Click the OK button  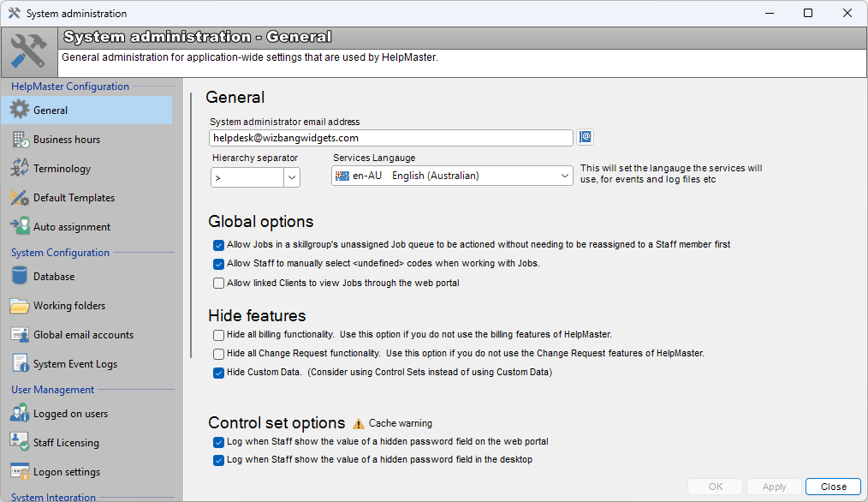[x=716, y=487]
